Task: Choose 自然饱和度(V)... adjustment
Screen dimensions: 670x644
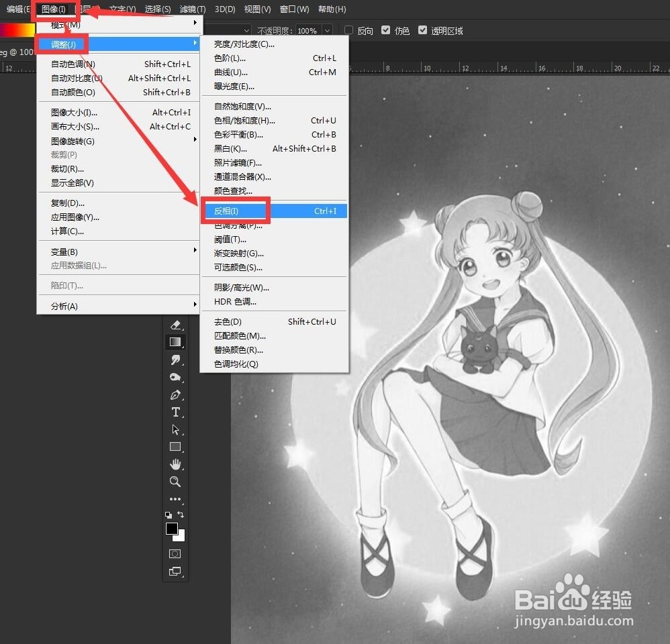Action: 275,107
